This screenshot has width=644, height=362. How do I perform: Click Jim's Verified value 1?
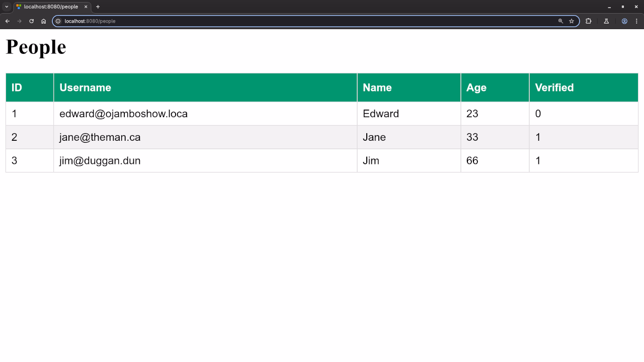538,161
